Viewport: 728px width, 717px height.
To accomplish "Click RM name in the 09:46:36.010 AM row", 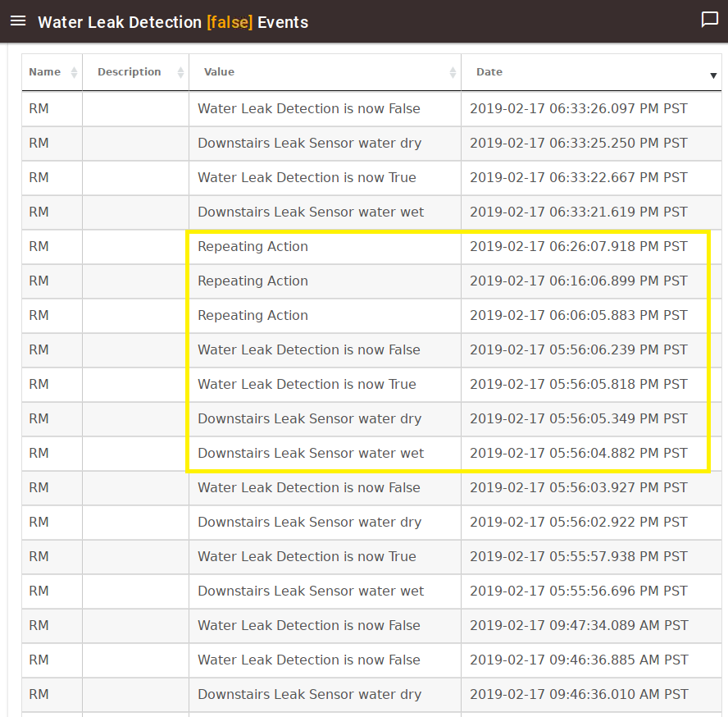I will (x=39, y=694).
